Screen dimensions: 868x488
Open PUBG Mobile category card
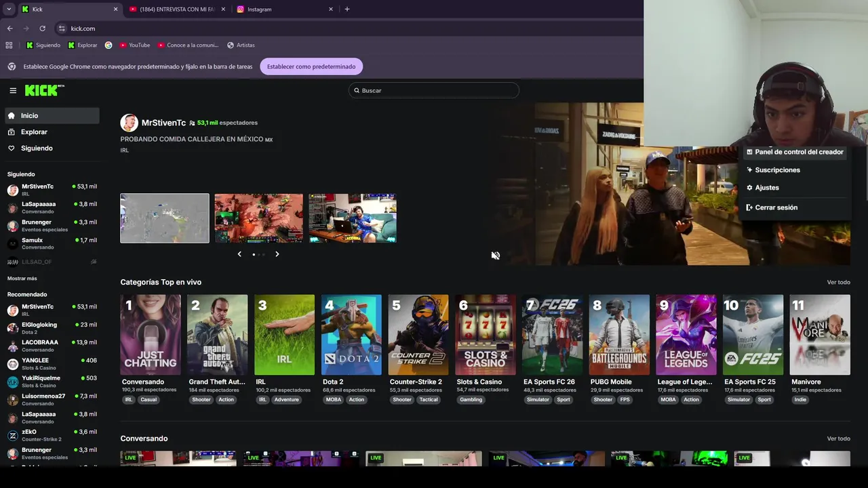click(x=619, y=335)
